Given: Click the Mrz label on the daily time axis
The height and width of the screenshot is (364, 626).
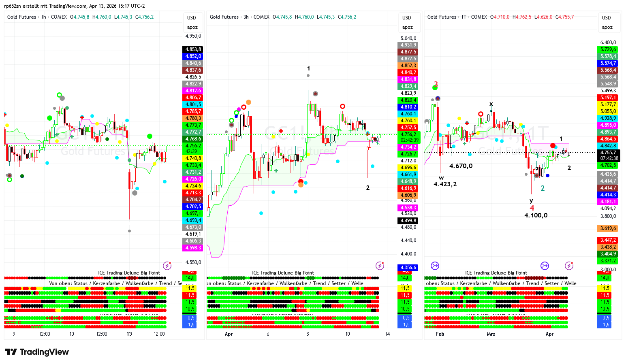Looking at the screenshot, I should click(x=491, y=334).
